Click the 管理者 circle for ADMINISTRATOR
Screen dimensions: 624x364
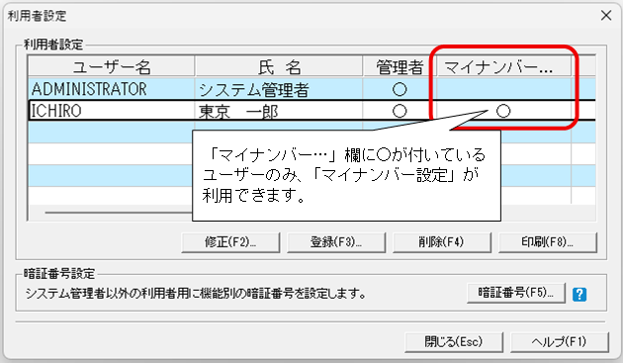400,89
